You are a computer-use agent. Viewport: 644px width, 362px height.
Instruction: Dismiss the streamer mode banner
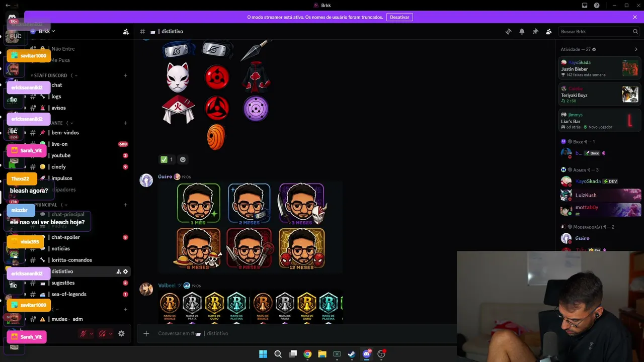pos(635,17)
